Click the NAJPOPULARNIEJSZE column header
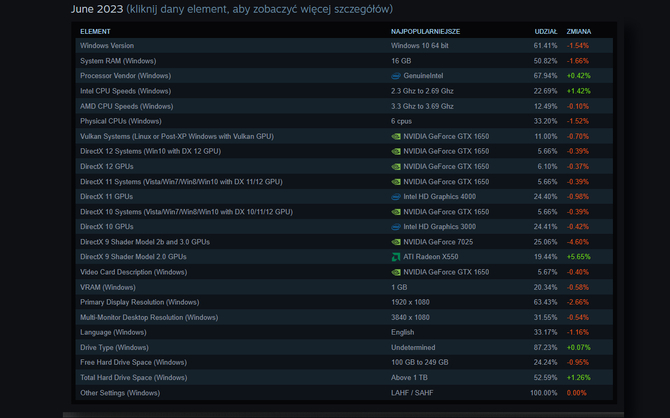The width and height of the screenshot is (670, 418). [425, 32]
